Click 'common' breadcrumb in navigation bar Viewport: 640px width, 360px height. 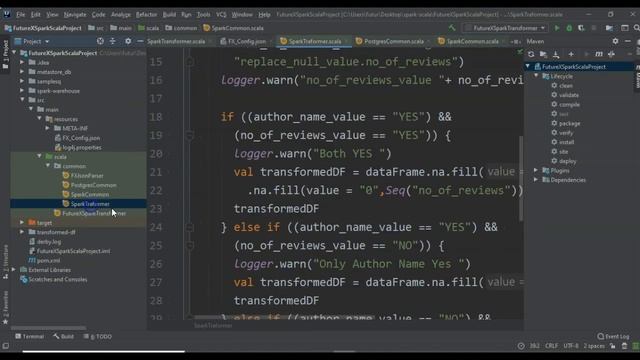[181, 28]
